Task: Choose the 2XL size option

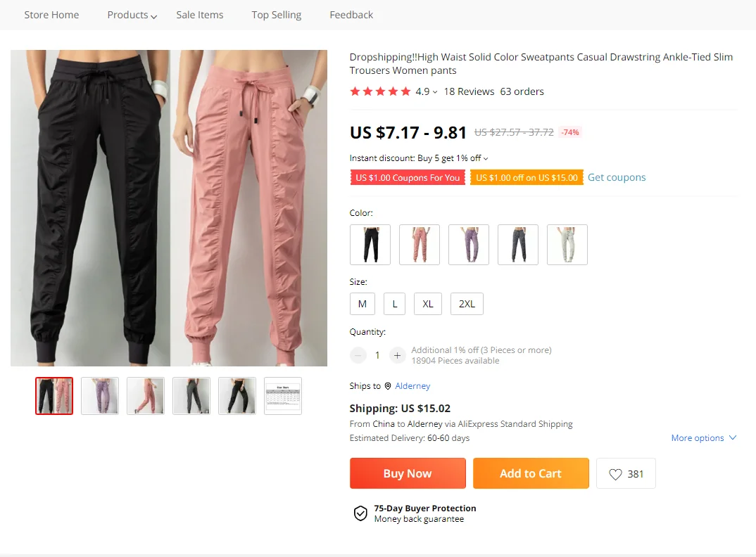Action: (x=467, y=304)
